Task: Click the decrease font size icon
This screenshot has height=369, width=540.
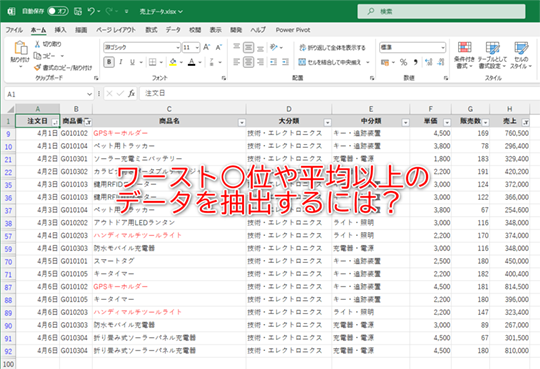Action: [218, 47]
